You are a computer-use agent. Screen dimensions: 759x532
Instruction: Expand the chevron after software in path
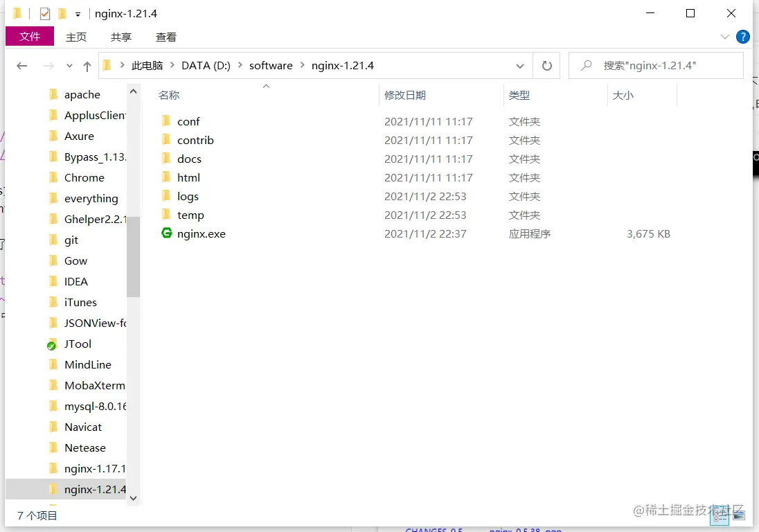302,65
